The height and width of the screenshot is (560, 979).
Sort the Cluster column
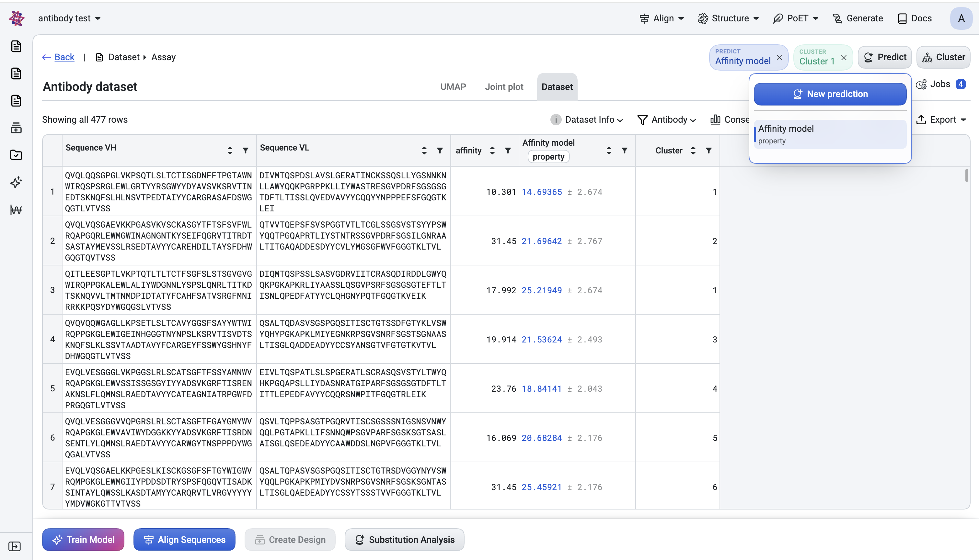tap(693, 151)
